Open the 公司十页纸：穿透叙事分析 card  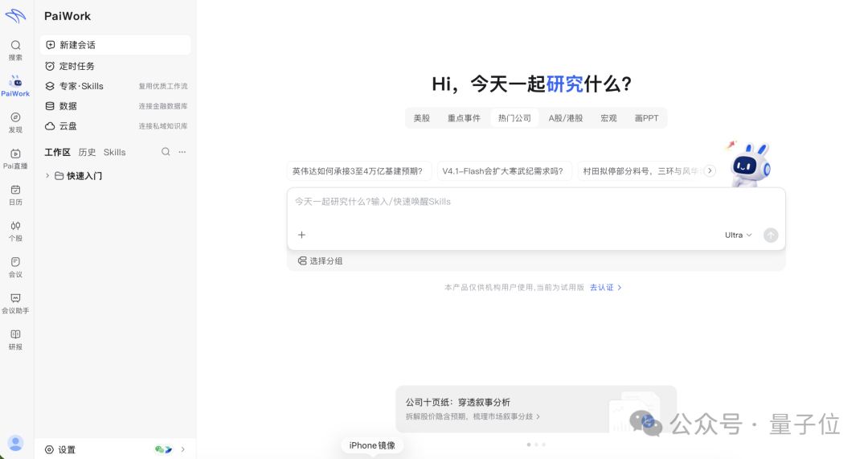click(x=536, y=409)
